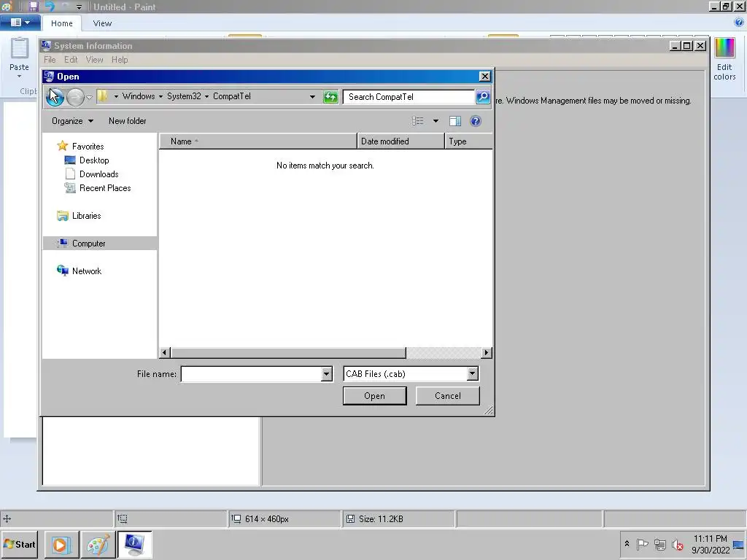
Task: Select the Windows breadcrumb segment
Action: tap(139, 96)
